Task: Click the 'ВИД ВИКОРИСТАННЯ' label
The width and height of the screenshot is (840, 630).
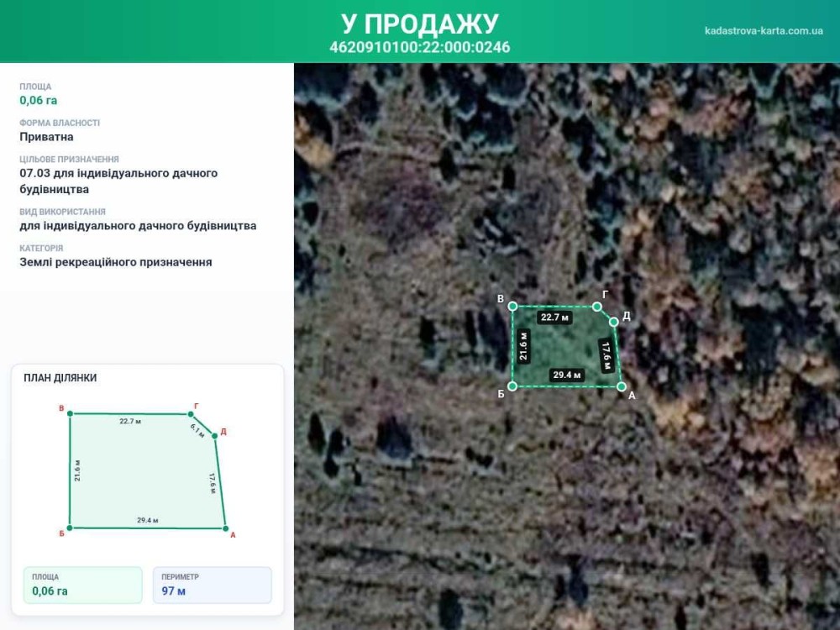Action: click(x=63, y=212)
